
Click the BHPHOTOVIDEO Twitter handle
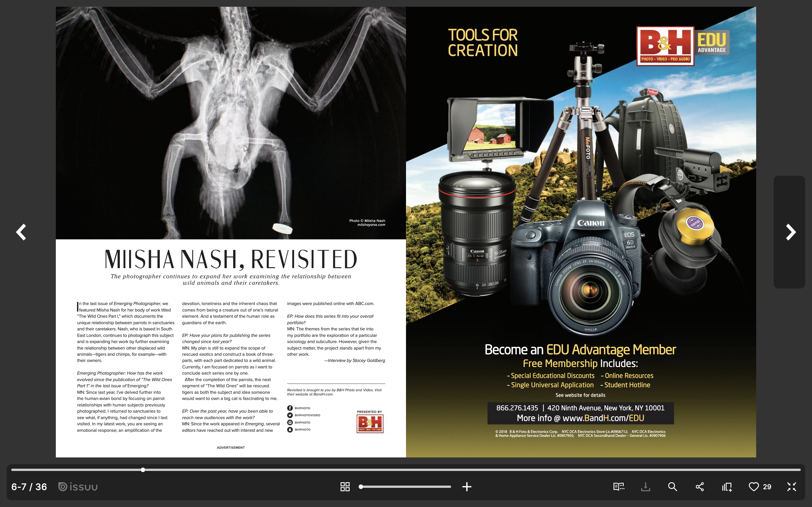307,415
